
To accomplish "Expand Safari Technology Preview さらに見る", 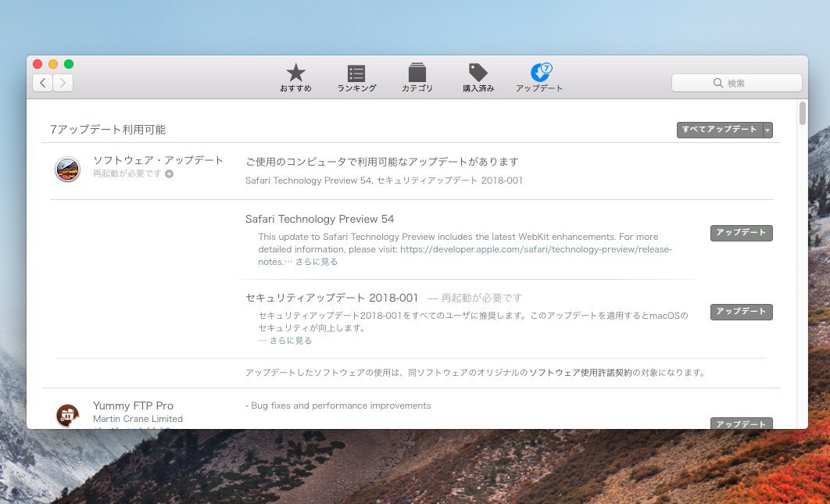I will [x=316, y=262].
